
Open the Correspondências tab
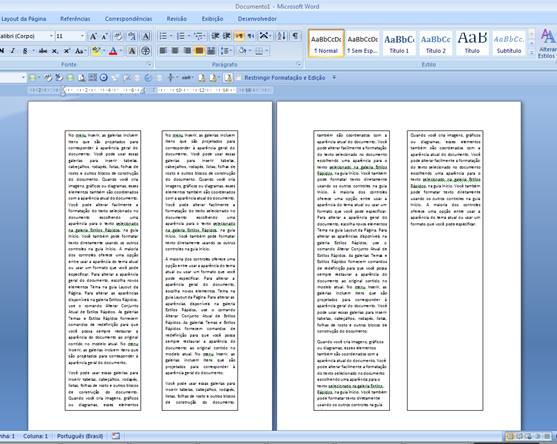point(128,19)
